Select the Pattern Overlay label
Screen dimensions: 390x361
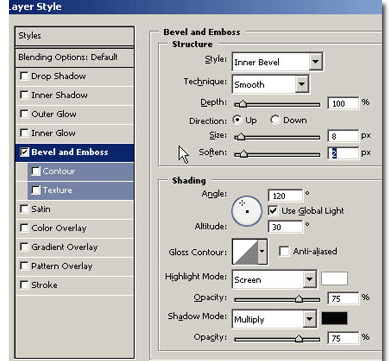coord(62,266)
